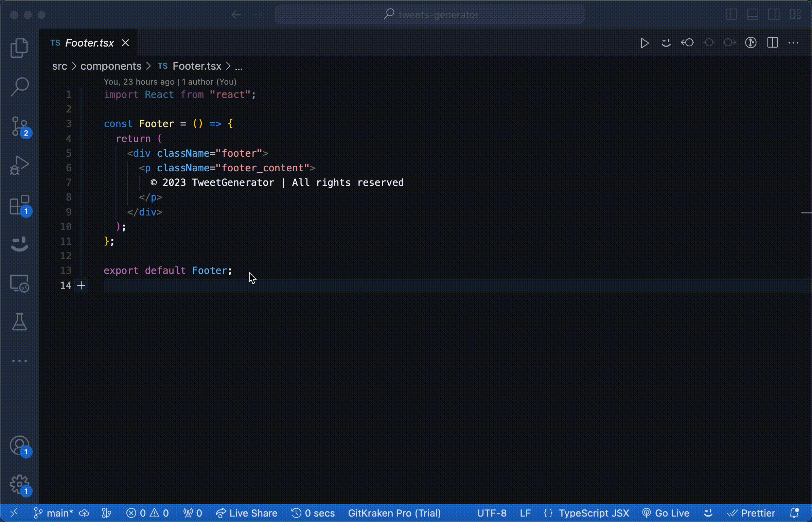Image resolution: width=812 pixels, height=522 pixels.
Task: Start a Live Share session
Action: [x=247, y=513]
